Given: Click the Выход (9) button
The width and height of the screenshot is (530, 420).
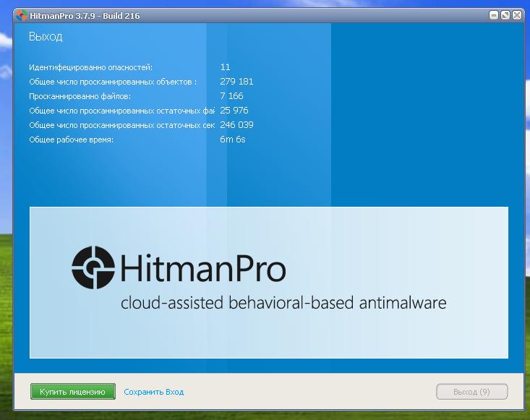Looking at the screenshot, I should click(x=471, y=392).
